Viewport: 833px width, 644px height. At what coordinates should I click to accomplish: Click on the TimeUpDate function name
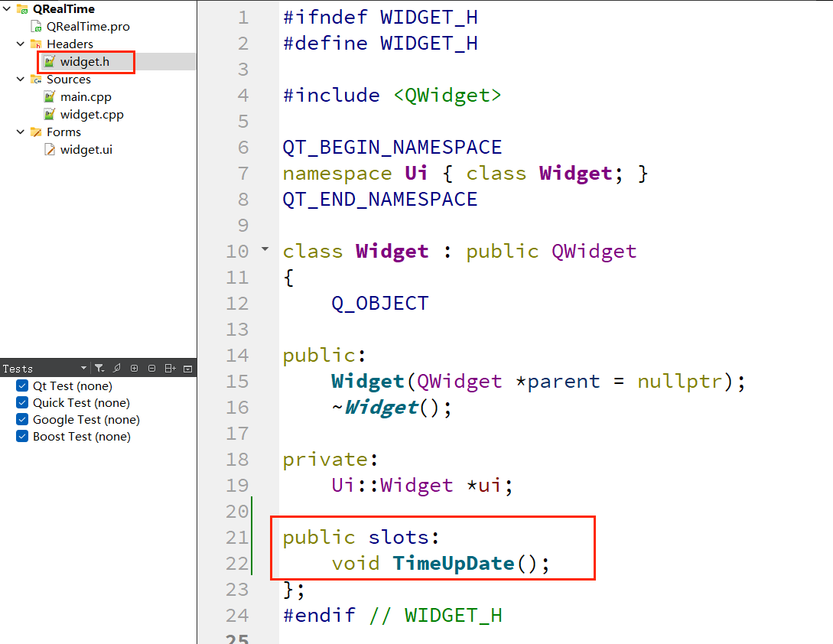(x=454, y=563)
